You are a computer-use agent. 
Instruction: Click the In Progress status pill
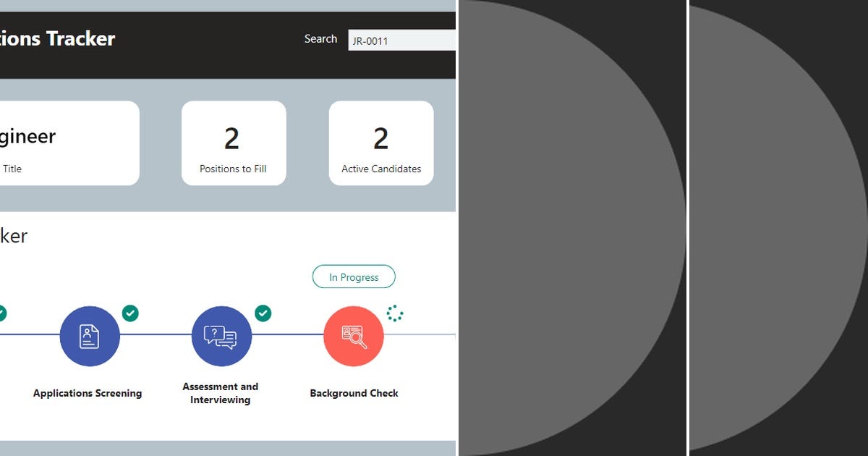pos(354,276)
